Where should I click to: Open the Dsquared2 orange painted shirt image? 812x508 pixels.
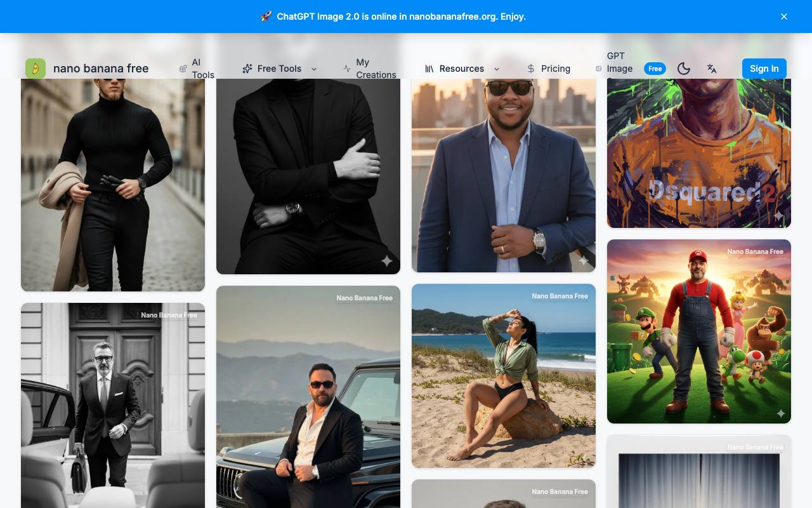(x=699, y=153)
